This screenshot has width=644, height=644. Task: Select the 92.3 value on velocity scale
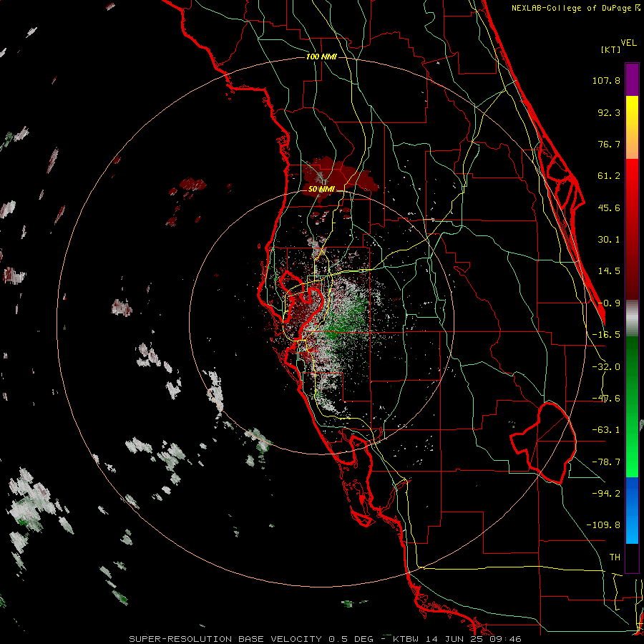(609, 112)
